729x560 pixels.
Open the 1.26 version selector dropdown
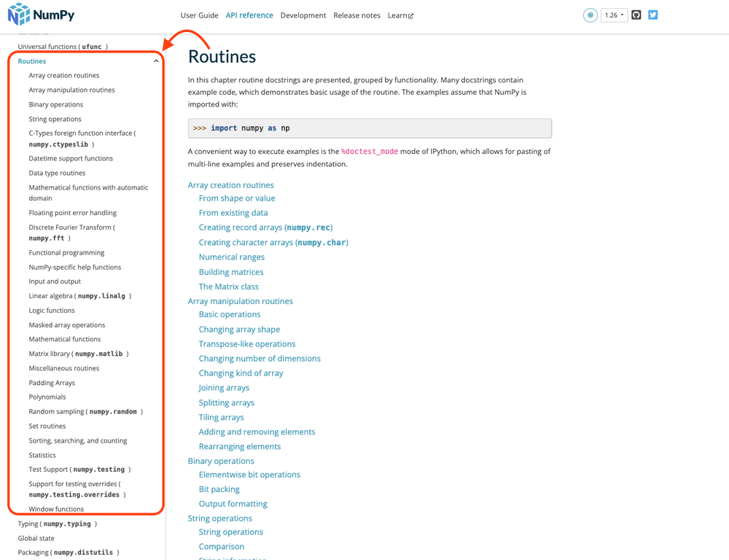pyautogui.click(x=613, y=14)
